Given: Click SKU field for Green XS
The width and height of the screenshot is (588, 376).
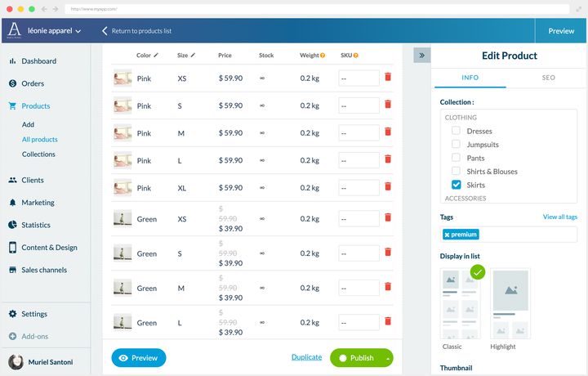Looking at the screenshot, I should pyautogui.click(x=359, y=218).
